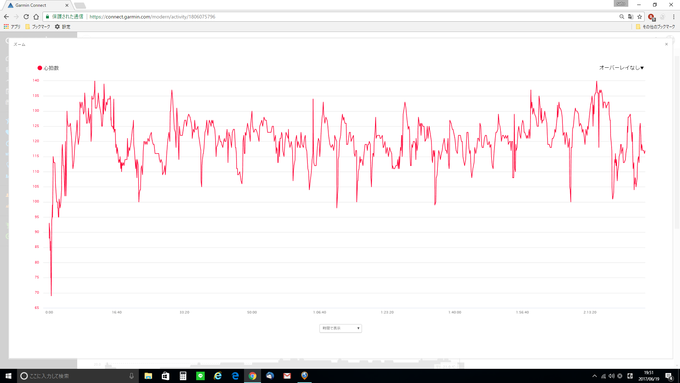The height and width of the screenshot is (383, 680).
Task: Open the その他のブックマーク folder
Action: click(655, 26)
